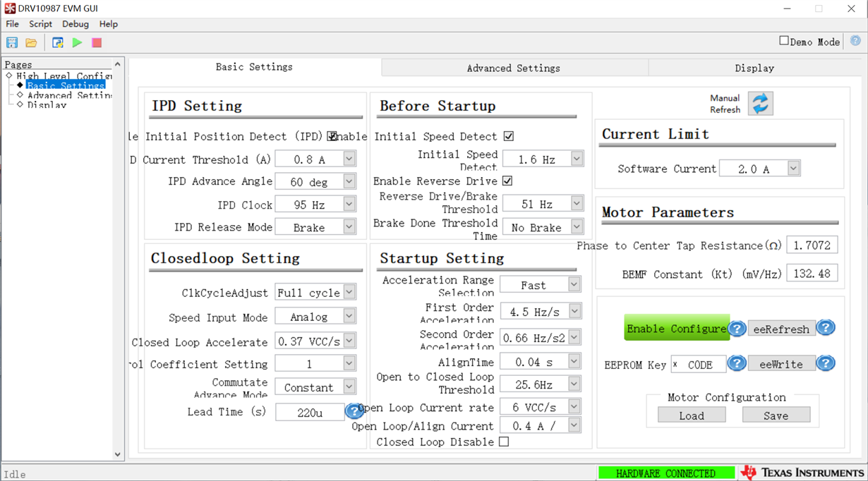
Task: Click Phase to Center Tap Resistance field
Action: (812, 245)
